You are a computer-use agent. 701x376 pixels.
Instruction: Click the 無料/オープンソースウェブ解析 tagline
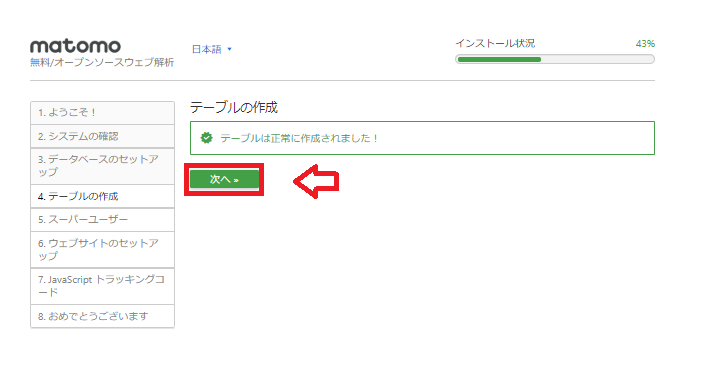coord(102,63)
